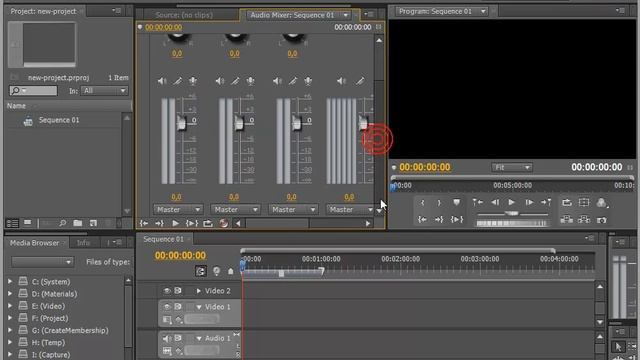
Task: Set In Point in Program Monitor
Action: click(422, 202)
